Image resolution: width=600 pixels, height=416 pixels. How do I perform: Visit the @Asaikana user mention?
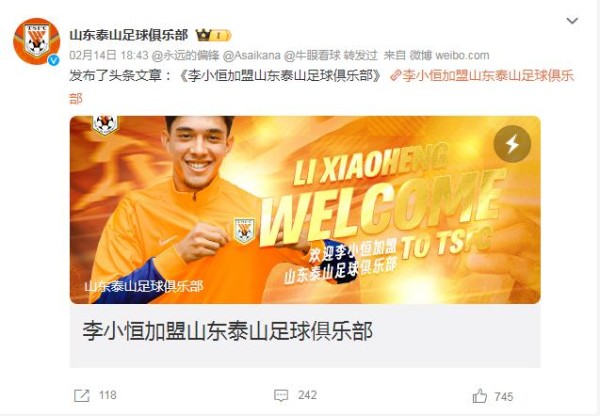[251, 55]
